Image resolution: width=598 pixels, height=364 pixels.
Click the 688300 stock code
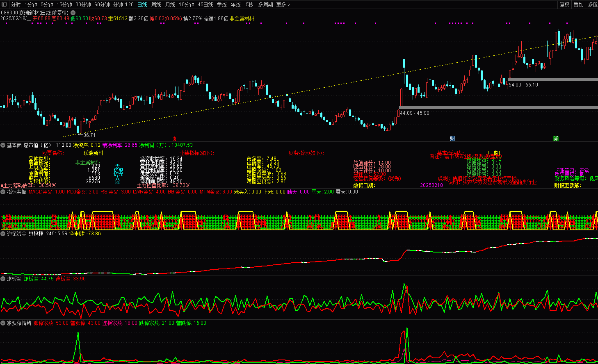coord(9,13)
